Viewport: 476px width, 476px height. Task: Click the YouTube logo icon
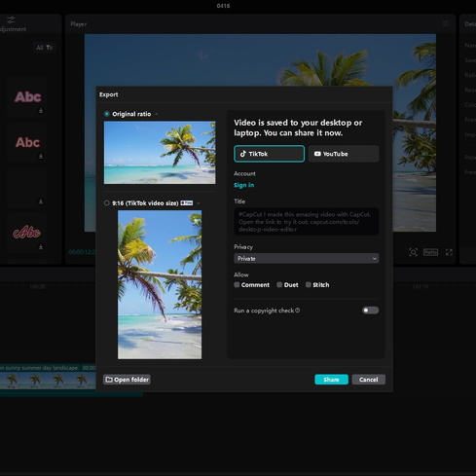(317, 154)
